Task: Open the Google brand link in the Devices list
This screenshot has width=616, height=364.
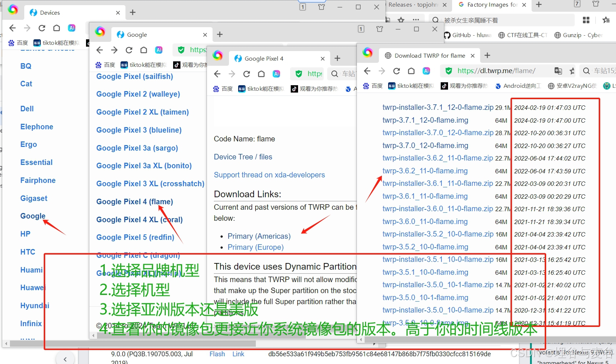Action: [33, 216]
